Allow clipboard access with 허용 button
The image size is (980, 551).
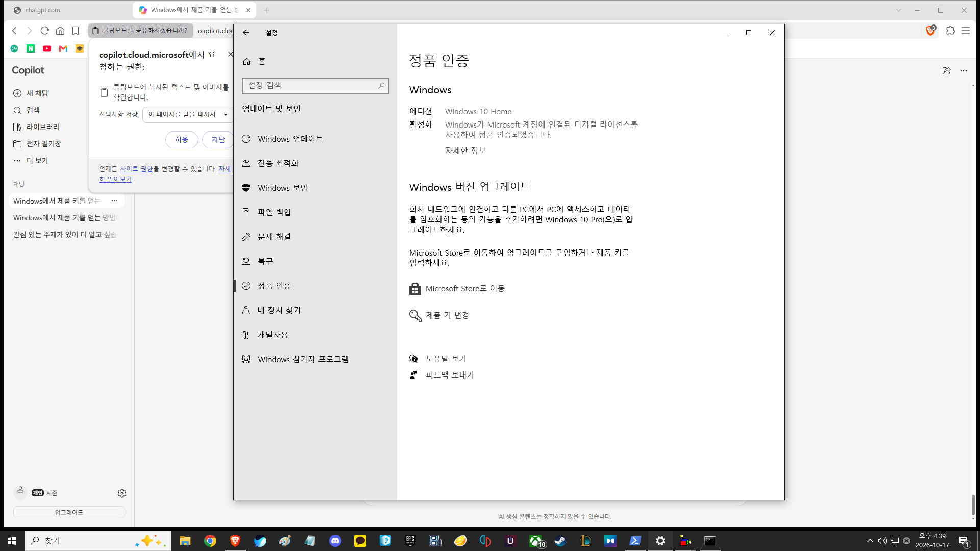182,140
